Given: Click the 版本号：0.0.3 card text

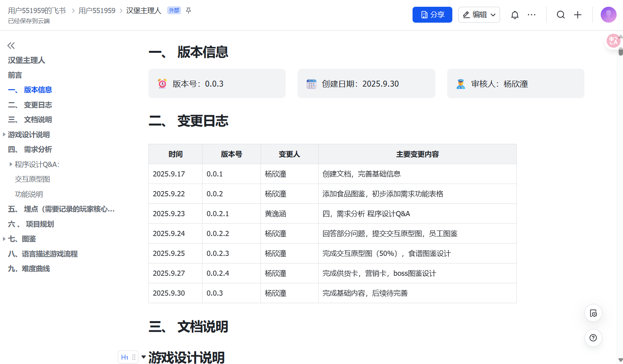Looking at the screenshot, I should [198, 84].
